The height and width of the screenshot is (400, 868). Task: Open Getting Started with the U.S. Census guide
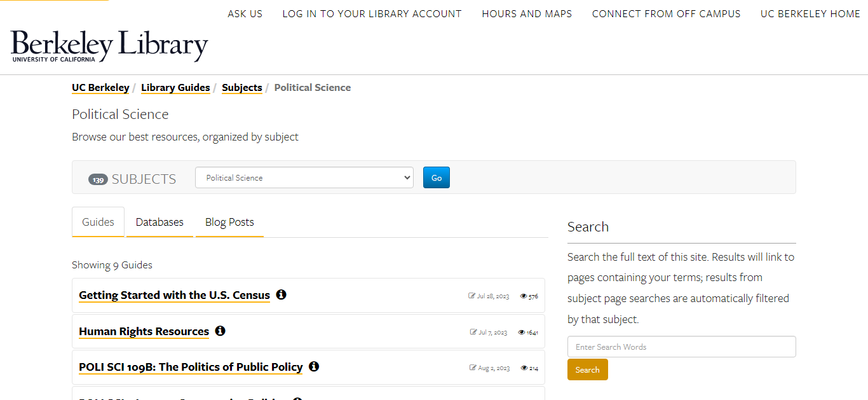pyautogui.click(x=174, y=295)
